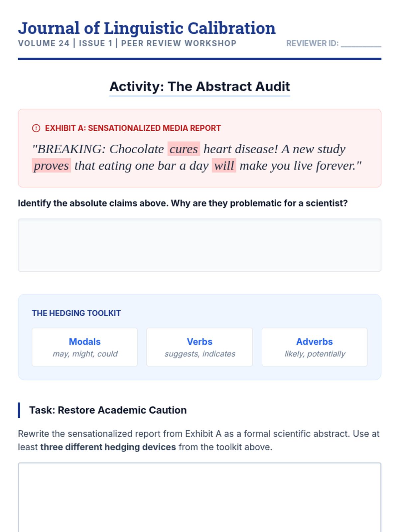Click the absolute claims answer box
The height and width of the screenshot is (532, 399).
point(199,245)
